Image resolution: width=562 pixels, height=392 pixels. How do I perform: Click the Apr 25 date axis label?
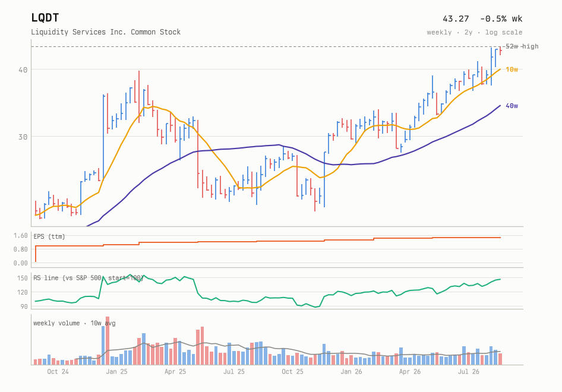[x=175, y=372]
